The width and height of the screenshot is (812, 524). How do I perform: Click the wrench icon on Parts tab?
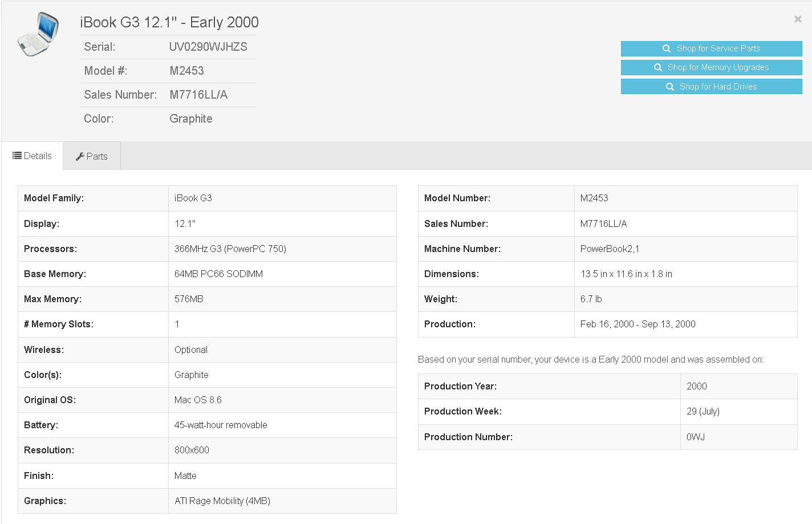click(80, 156)
